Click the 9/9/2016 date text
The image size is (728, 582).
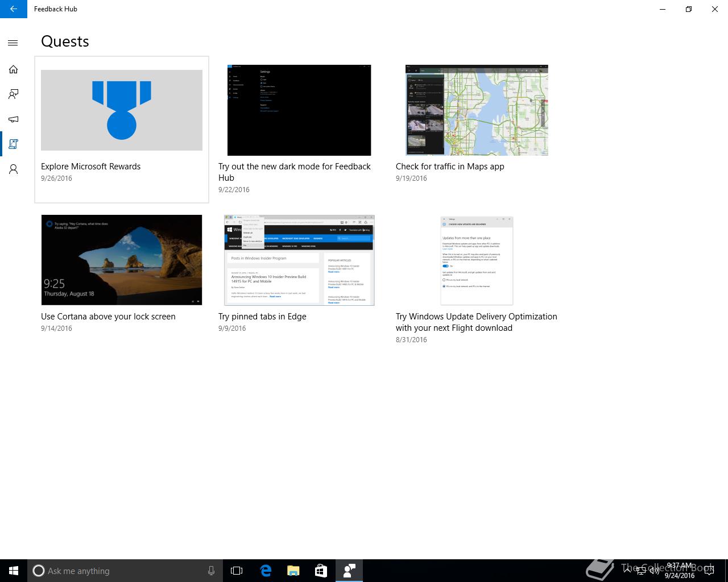[232, 329]
